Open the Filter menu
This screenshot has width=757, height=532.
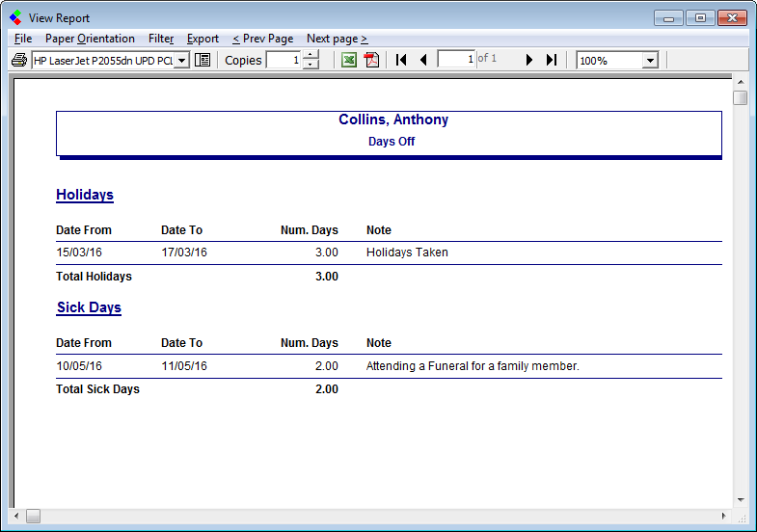161,39
